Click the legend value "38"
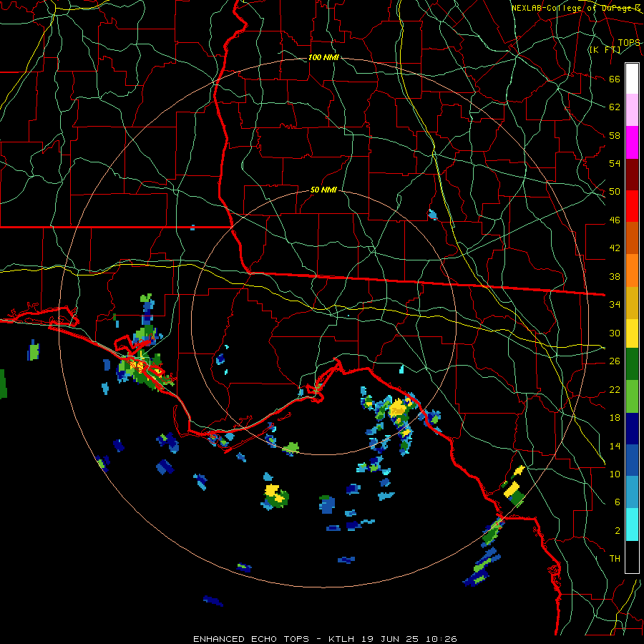Viewport: 644px width, 644px height. [x=615, y=277]
